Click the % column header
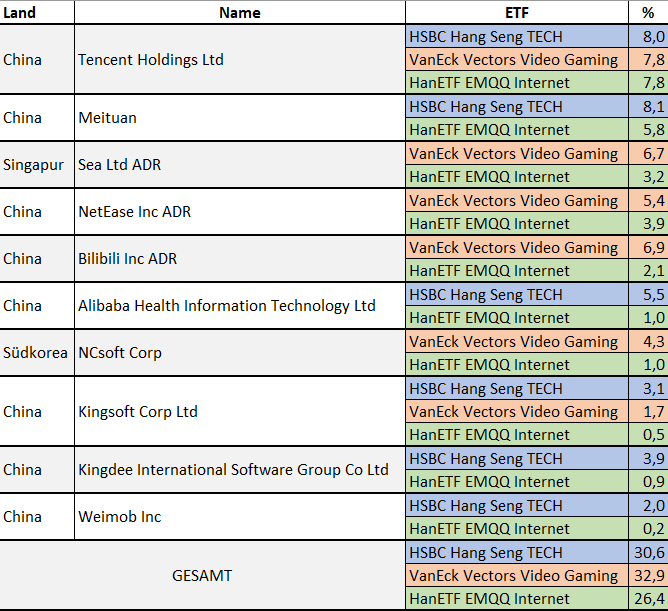The width and height of the screenshot is (668, 611). point(647,12)
